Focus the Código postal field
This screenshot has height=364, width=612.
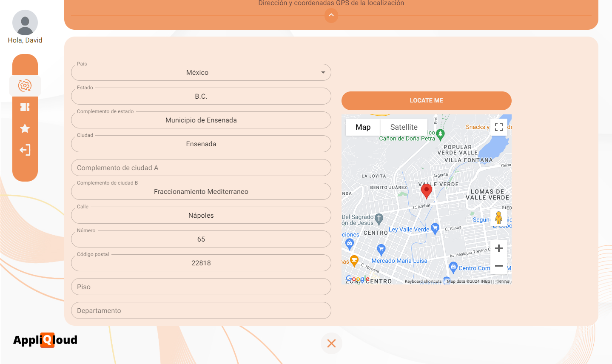click(201, 263)
